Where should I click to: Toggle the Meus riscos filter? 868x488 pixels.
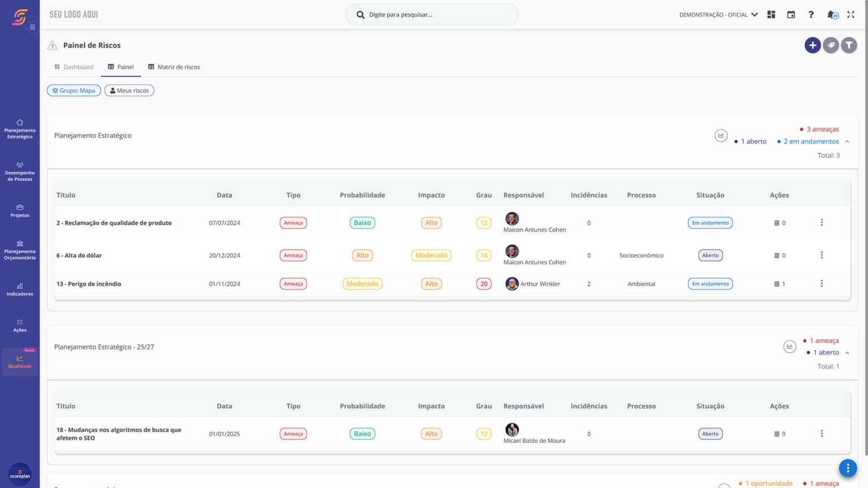129,90
